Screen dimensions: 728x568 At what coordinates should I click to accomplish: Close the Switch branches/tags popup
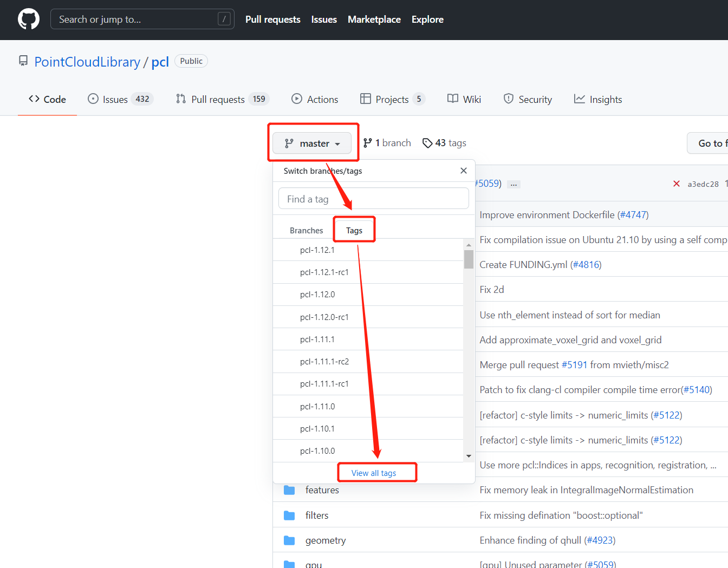[x=464, y=171]
